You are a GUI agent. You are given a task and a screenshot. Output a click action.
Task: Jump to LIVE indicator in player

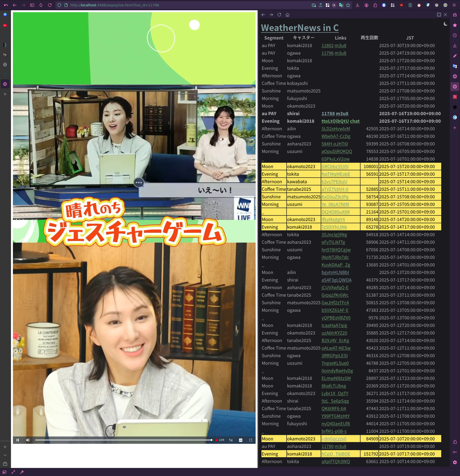[220, 440]
